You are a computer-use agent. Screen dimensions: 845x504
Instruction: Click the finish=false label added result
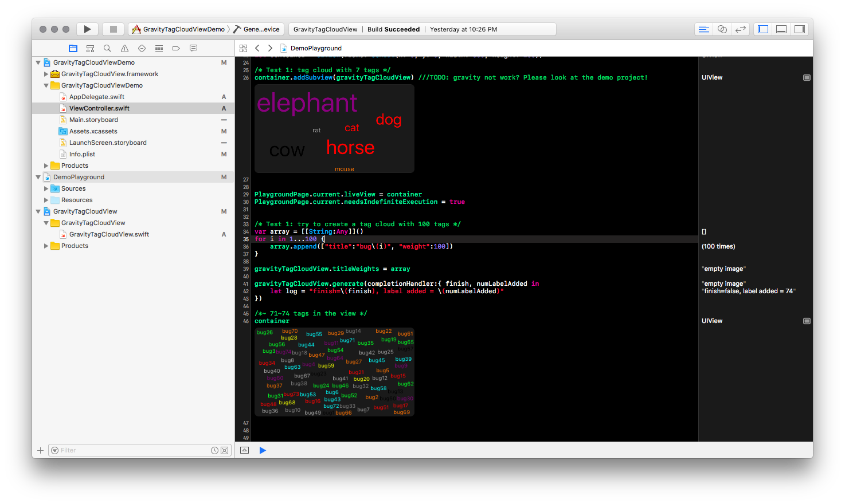749,291
